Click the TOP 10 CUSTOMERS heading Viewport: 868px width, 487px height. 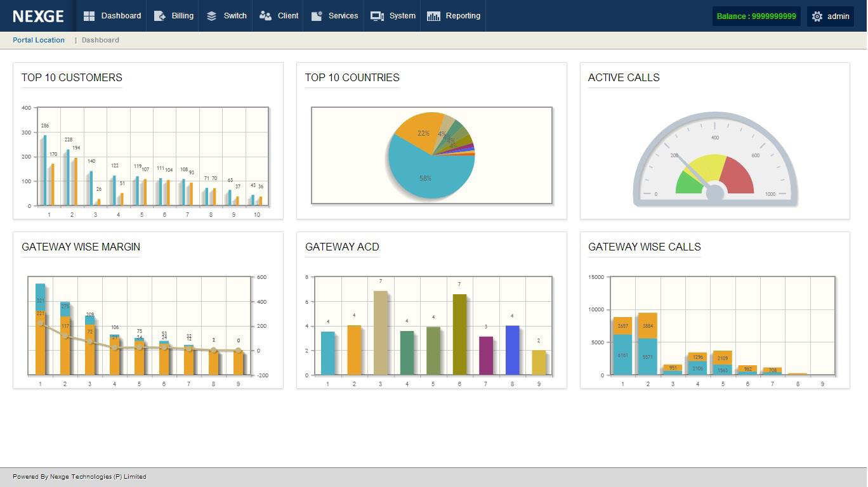(72, 77)
